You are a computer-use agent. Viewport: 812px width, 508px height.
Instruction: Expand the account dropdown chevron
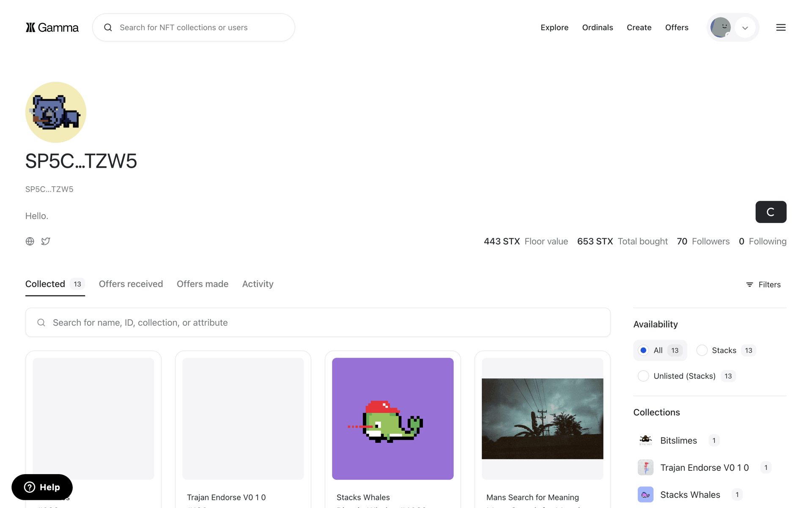[x=745, y=28]
